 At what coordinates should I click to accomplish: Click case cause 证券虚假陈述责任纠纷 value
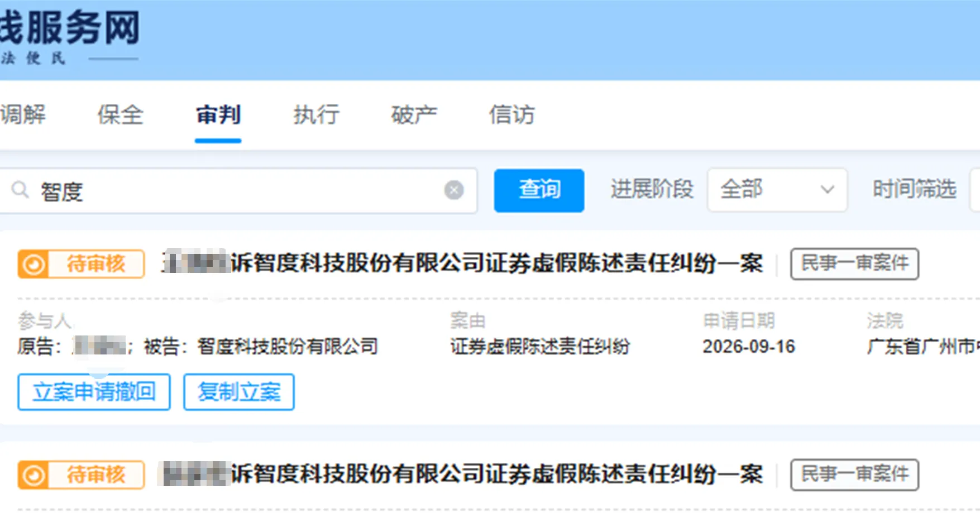(540, 346)
